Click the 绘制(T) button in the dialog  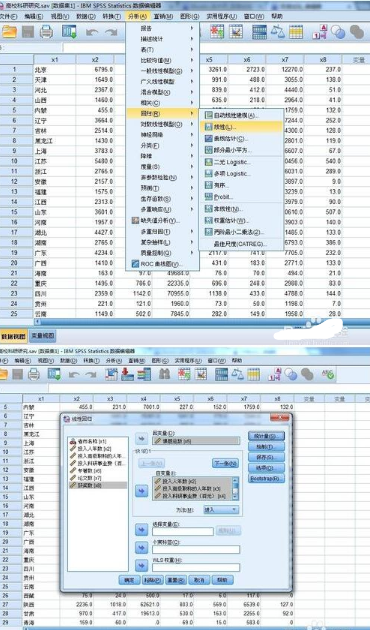pos(266,447)
